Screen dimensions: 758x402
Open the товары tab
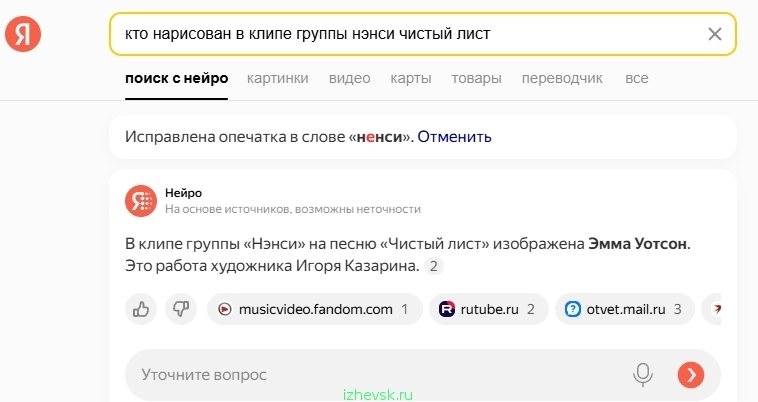(x=476, y=78)
